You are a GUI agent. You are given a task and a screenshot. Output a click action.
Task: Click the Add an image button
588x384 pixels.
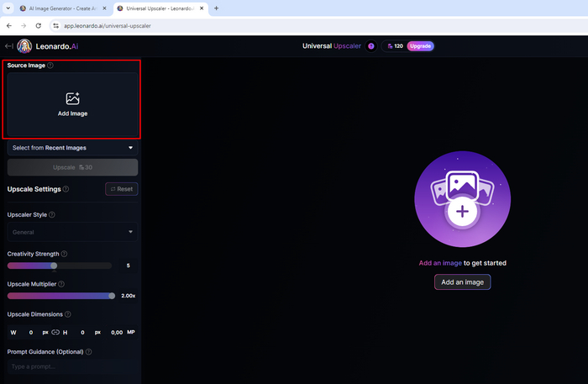pyautogui.click(x=462, y=282)
